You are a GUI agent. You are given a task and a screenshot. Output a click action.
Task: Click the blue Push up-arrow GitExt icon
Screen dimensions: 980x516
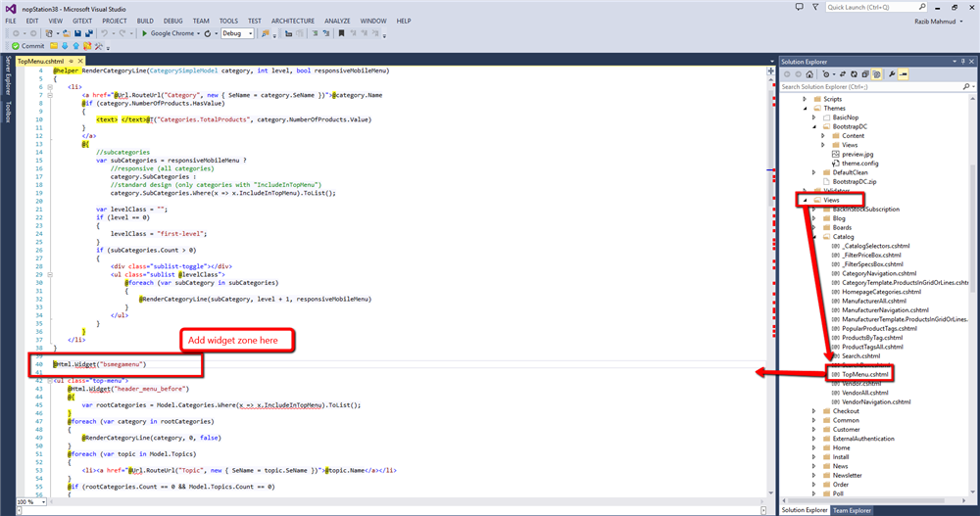(x=75, y=46)
